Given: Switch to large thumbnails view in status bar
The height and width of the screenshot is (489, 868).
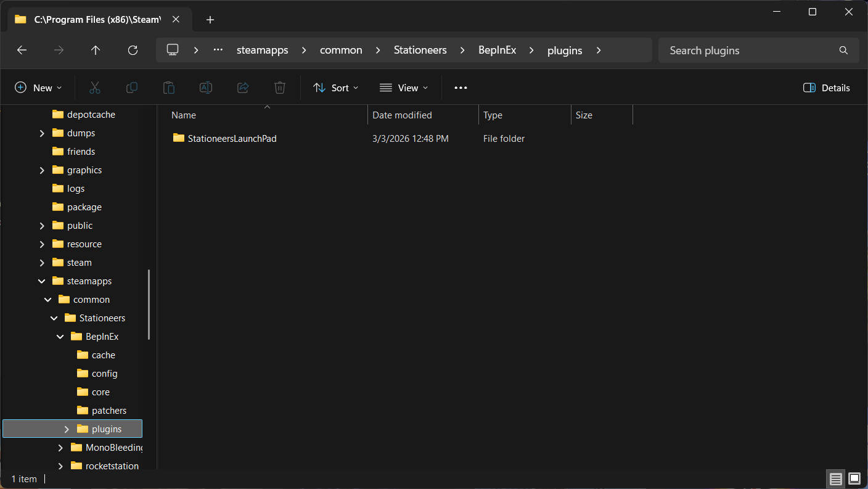Looking at the screenshot, I should tap(854, 479).
